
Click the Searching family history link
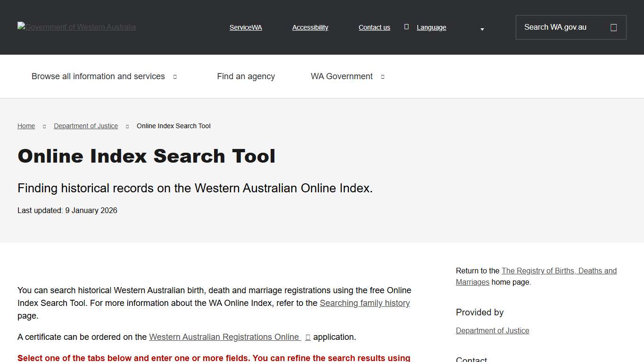pos(364,303)
